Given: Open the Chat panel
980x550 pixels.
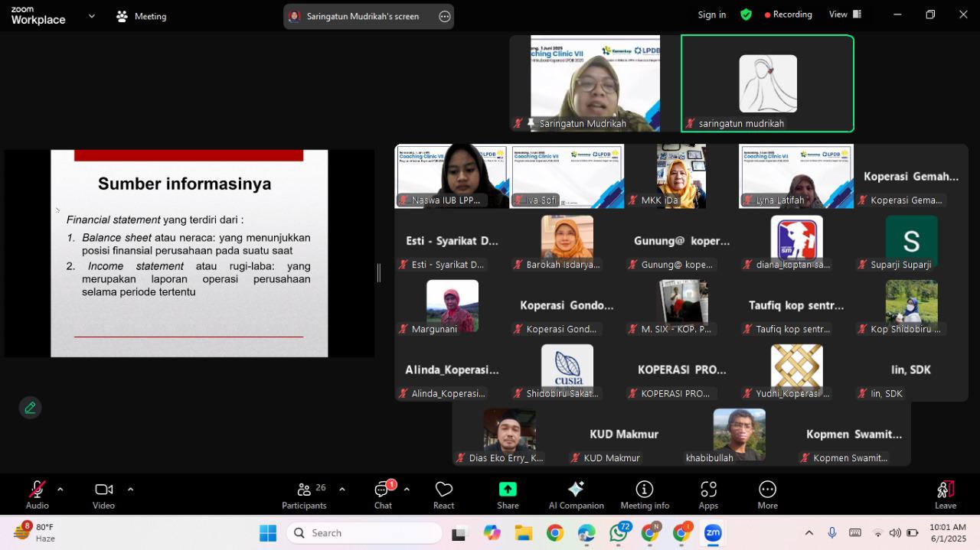Looking at the screenshot, I should point(383,495).
